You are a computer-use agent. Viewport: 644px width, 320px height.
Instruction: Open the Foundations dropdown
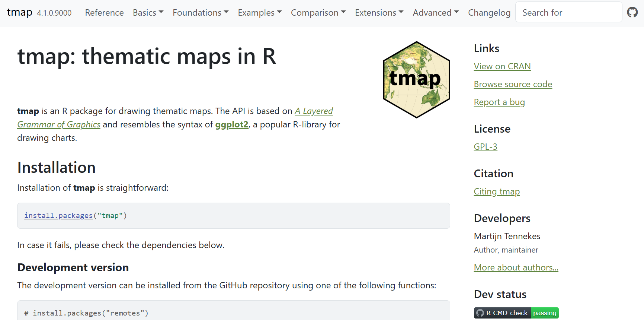[x=200, y=13]
